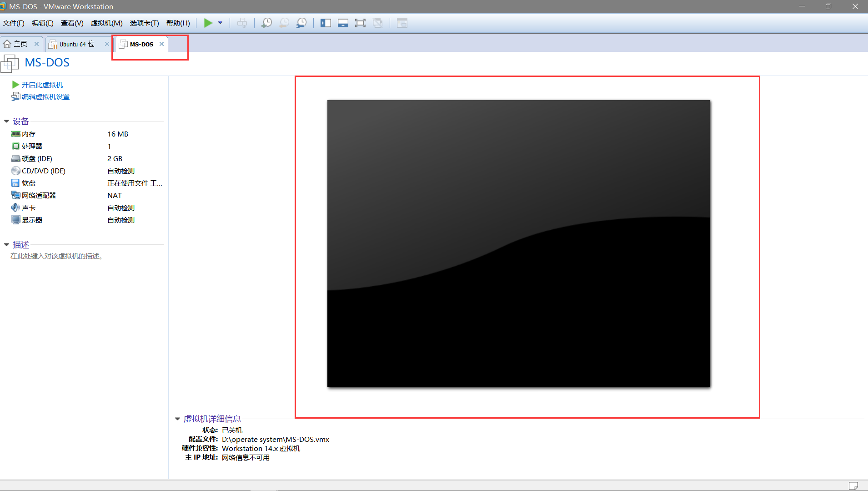Viewport: 868px width, 491px height.
Task: Collapse the 虚拟机详细信息 section
Action: point(178,419)
